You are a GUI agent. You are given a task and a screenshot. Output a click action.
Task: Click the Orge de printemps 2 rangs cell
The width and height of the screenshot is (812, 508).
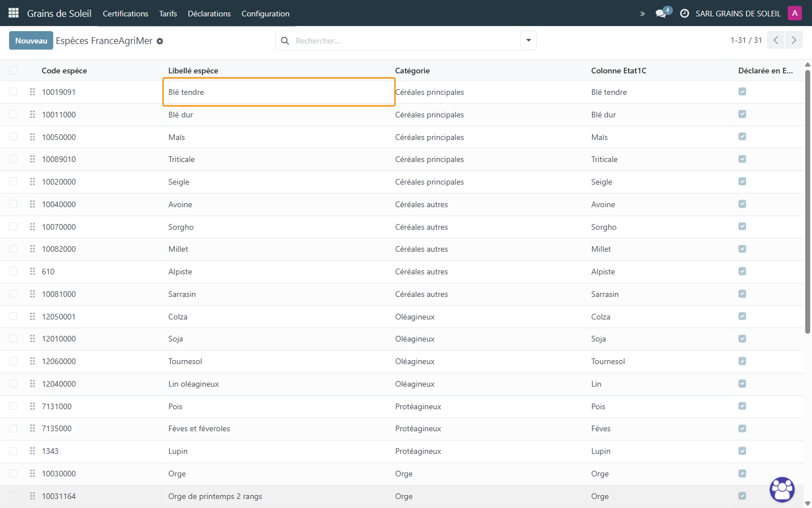[215, 496]
